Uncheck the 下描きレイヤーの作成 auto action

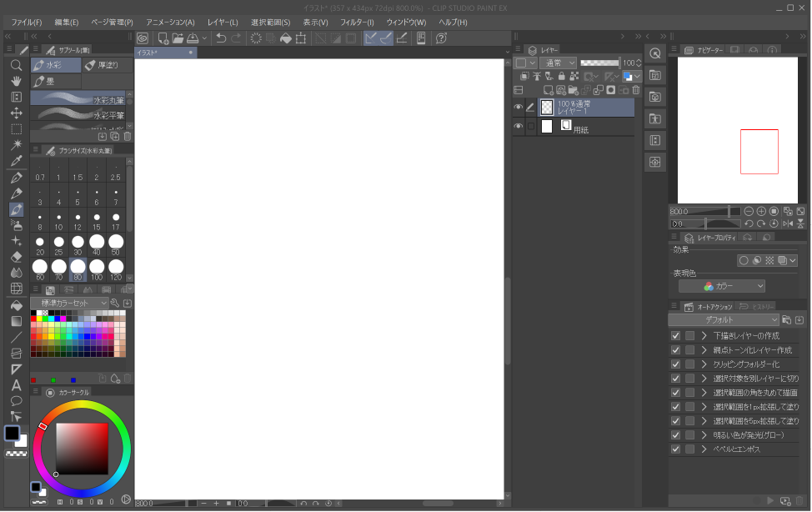click(675, 334)
